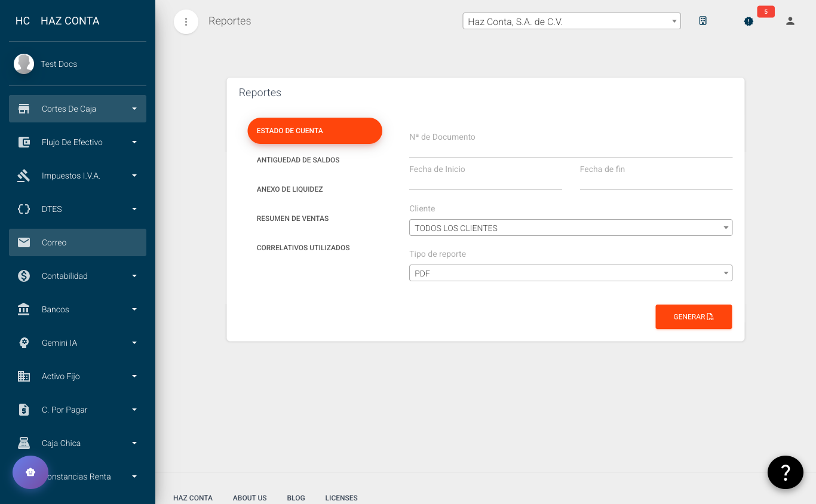Open the black help question mark button
Image resolution: width=816 pixels, height=504 pixels.
pyautogui.click(x=785, y=472)
